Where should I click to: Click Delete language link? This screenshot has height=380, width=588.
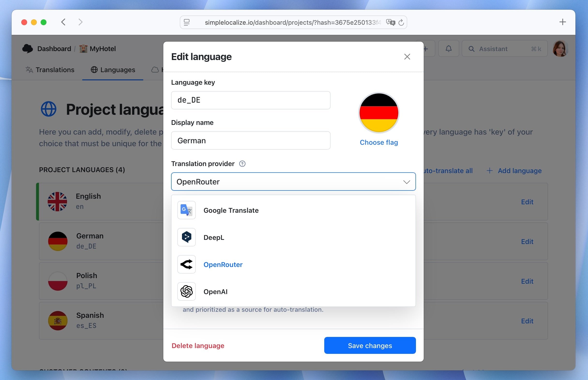point(198,345)
